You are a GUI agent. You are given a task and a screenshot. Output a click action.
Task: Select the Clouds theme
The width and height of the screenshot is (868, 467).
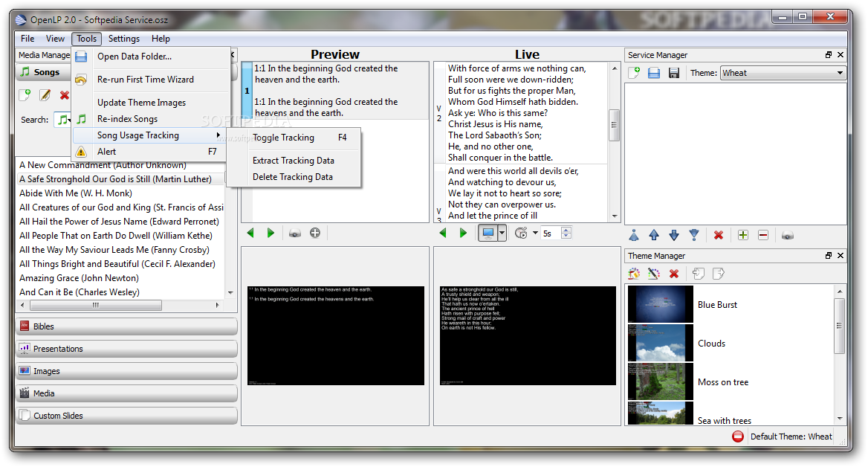730,344
